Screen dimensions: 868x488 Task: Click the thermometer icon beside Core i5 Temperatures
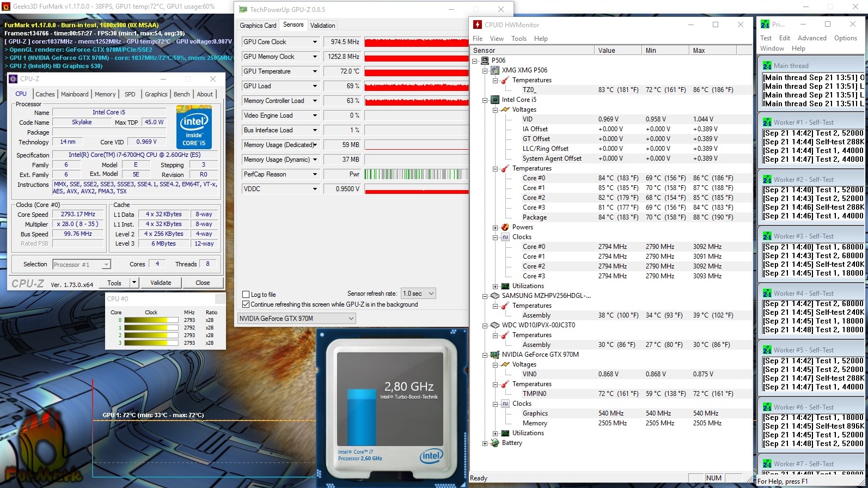pyautogui.click(x=505, y=168)
